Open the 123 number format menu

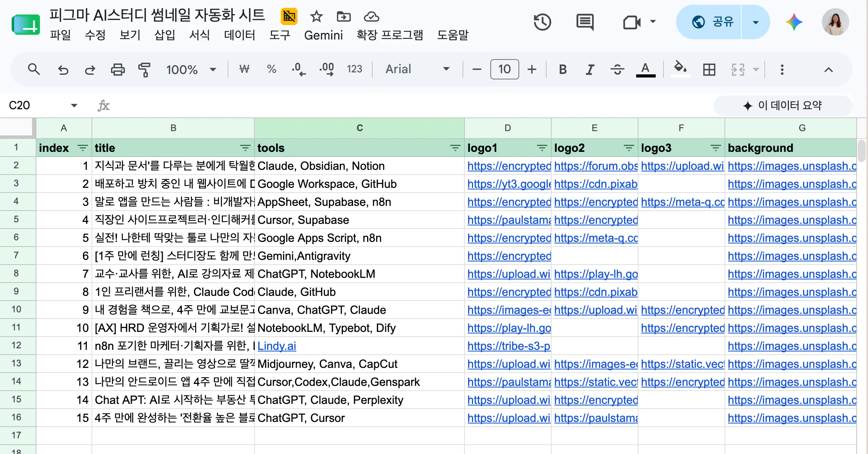pyautogui.click(x=354, y=69)
